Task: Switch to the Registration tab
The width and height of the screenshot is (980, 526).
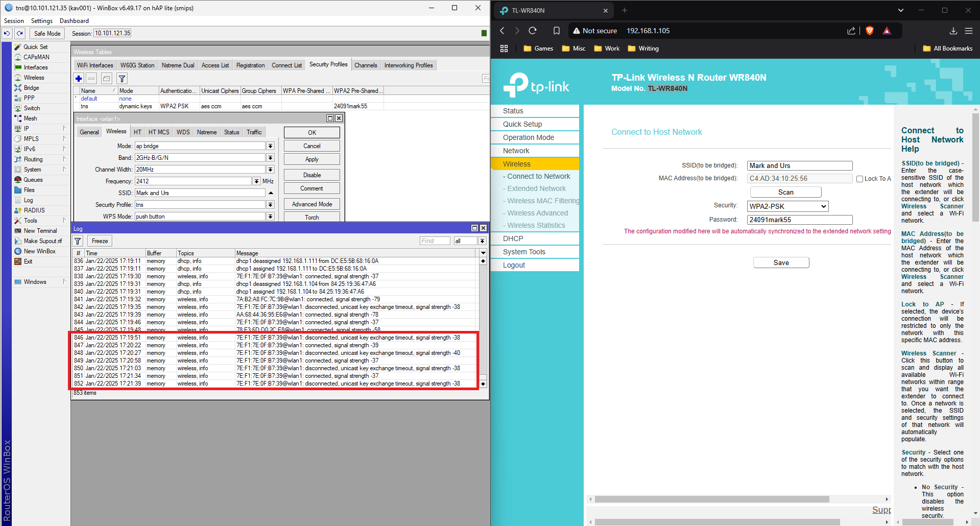Action: pos(250,65)
